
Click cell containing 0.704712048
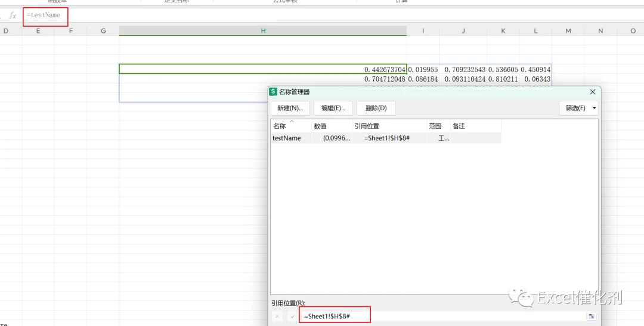click(263, 79)
